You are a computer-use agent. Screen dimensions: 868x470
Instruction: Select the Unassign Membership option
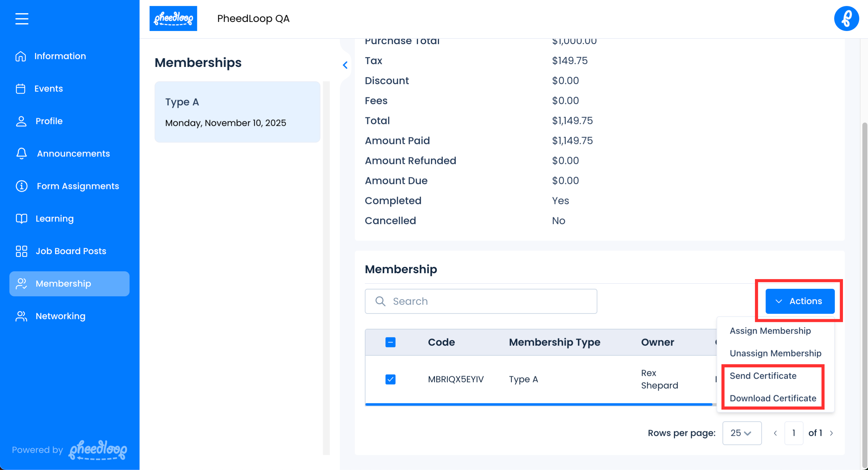point(775,353)
